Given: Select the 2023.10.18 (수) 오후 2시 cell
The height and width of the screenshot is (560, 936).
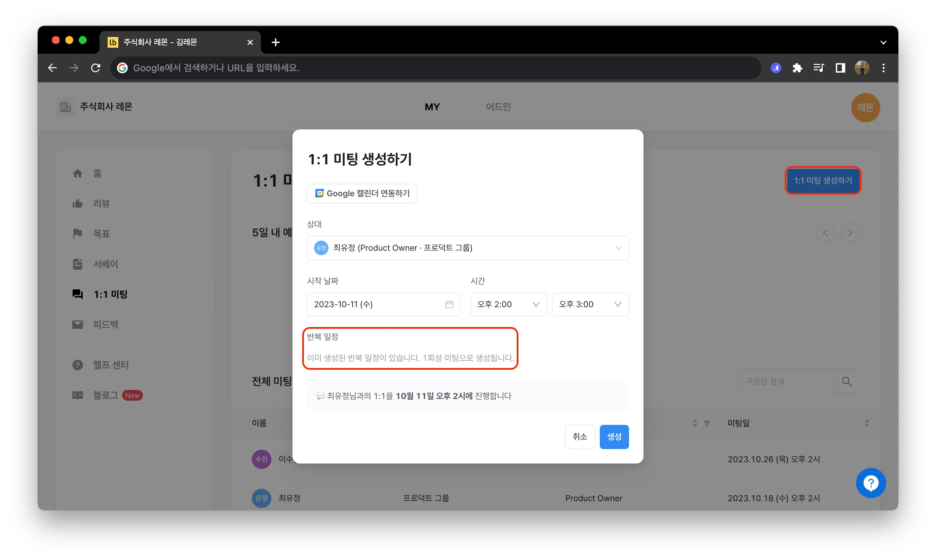Looking at the screenshot, I should [x=774, y=498].
